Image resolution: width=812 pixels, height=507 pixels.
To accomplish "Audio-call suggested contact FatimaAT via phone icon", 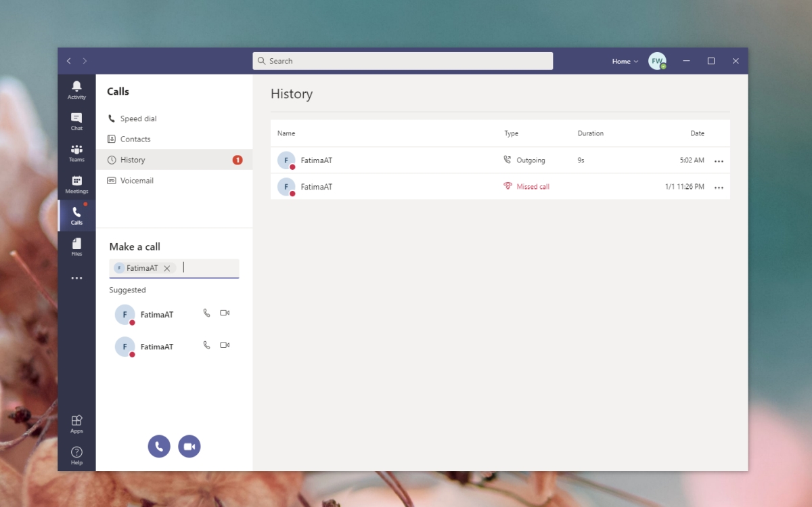I will pos(206,313).
